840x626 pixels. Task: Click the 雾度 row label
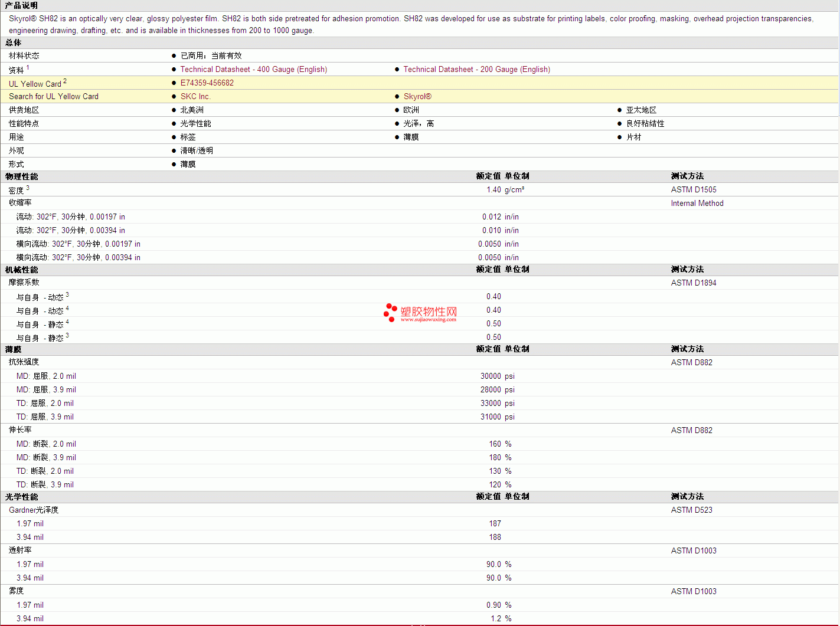click(17, 591)
